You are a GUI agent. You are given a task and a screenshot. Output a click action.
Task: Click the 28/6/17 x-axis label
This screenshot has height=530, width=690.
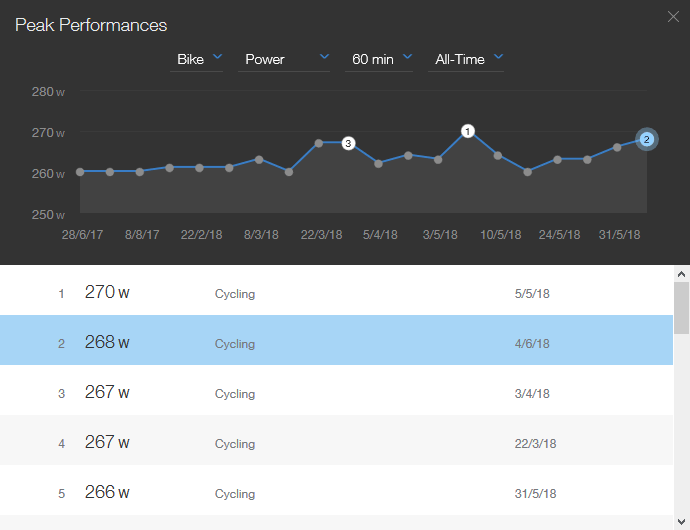pos(82,235)
